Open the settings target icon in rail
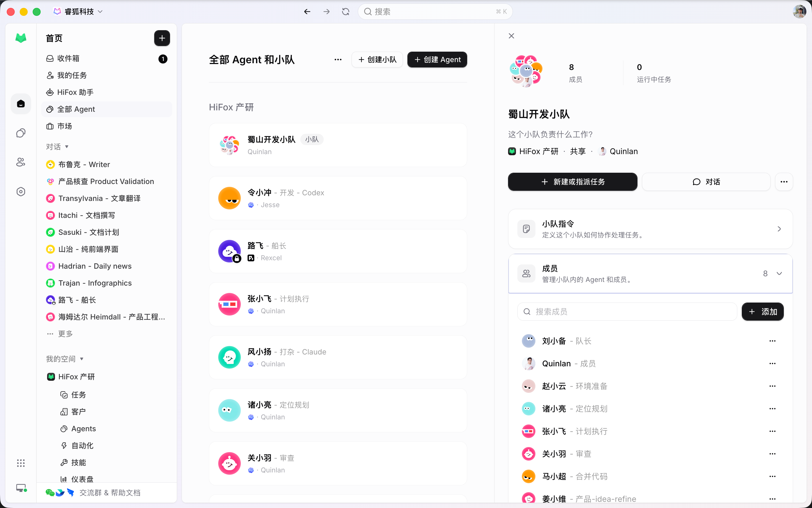 point(21,192)
